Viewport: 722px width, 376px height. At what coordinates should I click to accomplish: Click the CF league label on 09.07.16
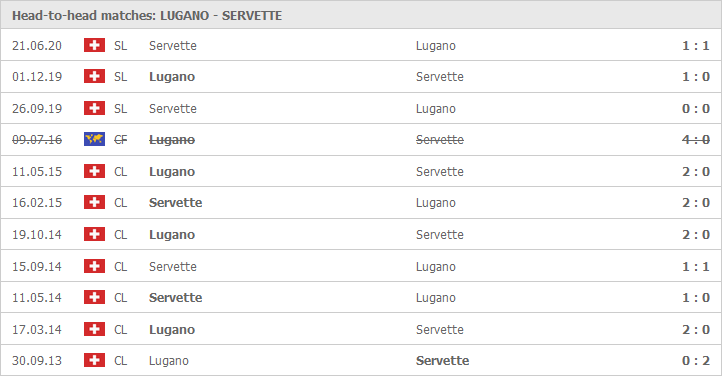point(121,140)
